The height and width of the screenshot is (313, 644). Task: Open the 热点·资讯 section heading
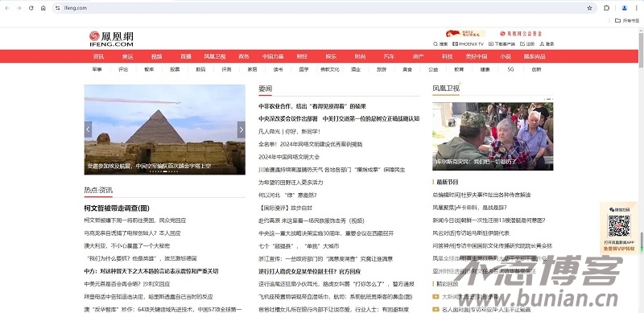pyautogui.click(x=98, y=190)
